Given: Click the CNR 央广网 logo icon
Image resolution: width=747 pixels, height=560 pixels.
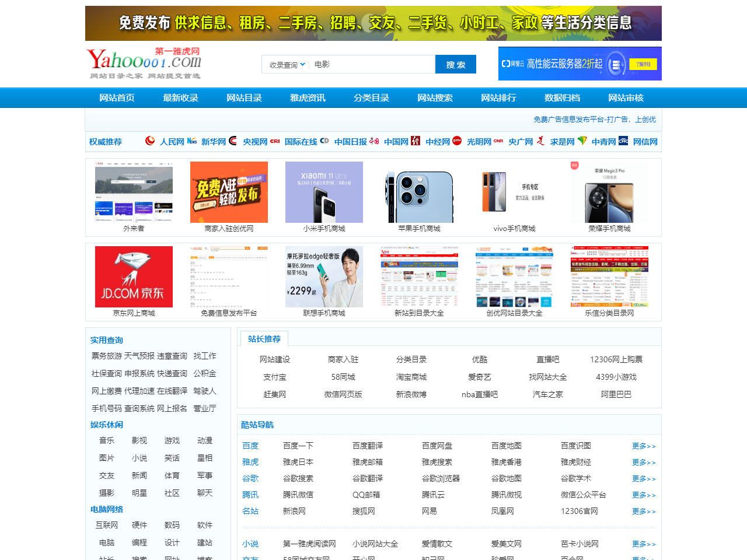Looking at the screenshot, I should click(498, 141).
